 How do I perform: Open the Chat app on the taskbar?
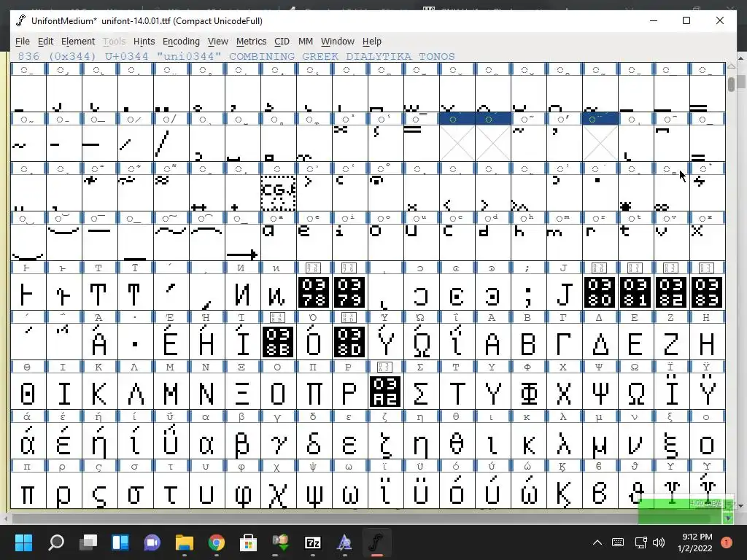pyautogui.click(x=152, y=542)
